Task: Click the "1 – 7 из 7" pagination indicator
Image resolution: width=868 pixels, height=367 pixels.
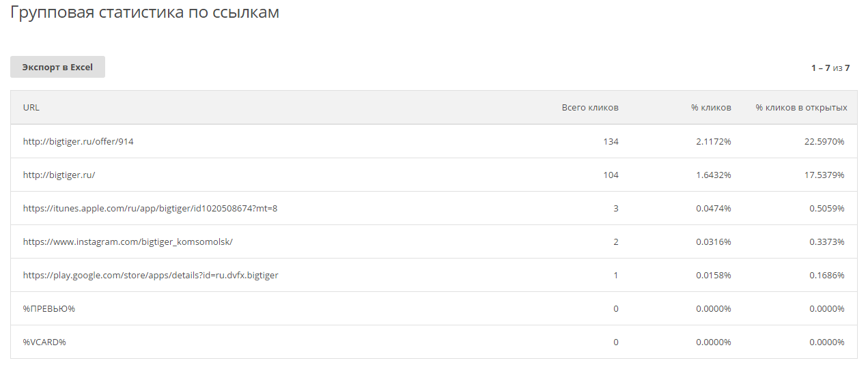Action: coord(830,68)
